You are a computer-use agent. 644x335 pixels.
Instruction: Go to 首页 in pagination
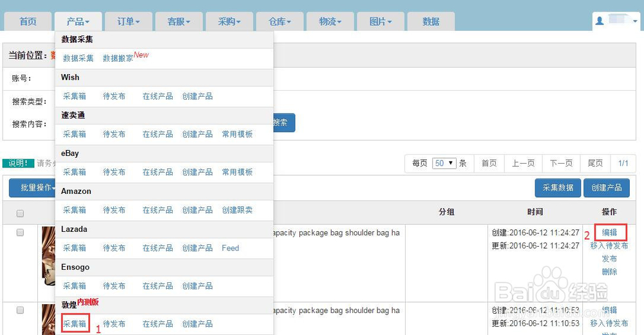489,163
